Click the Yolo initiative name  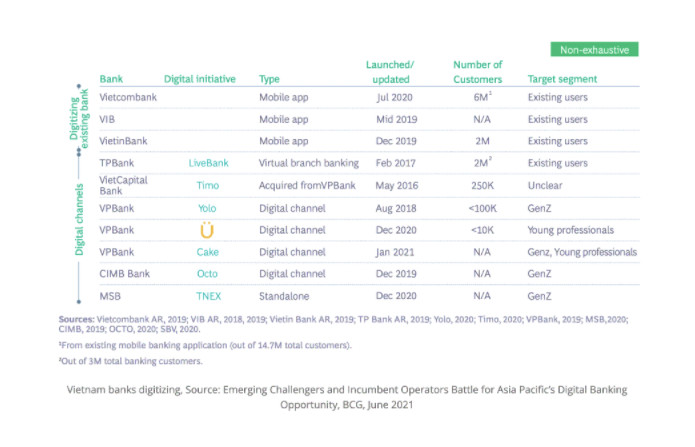point(208,208)
